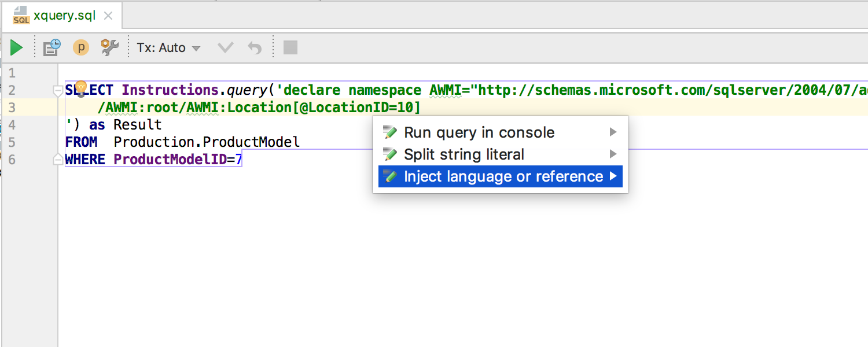
Task: Click the 'Instructions' identifier in the code
Action: 170,90
